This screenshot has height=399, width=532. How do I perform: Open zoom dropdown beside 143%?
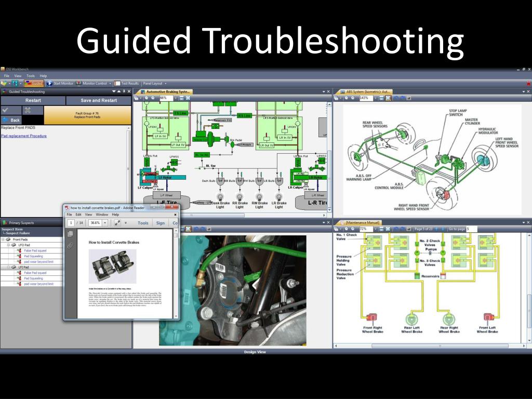click(x=375, y=98)
